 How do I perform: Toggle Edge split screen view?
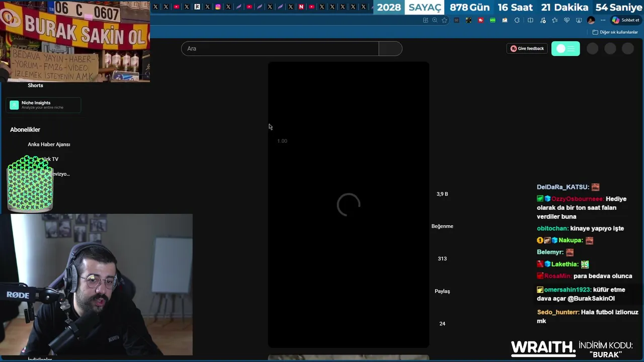point(530,20)
